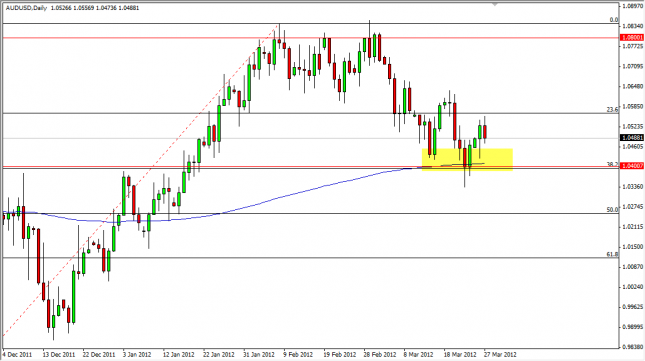The height and width of the screenshot is (361, 645).
Task: Click the 1.02115 price axis value
Action: click(633, 227)
